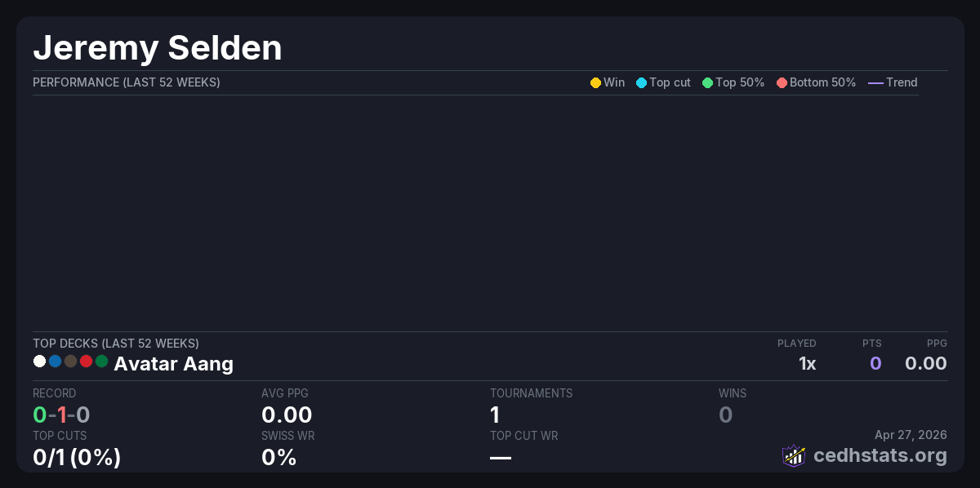This screenshot has height=488, width=980.
Task: Toggle the yellow Win legend dot
Action: (x=595, y=82)
